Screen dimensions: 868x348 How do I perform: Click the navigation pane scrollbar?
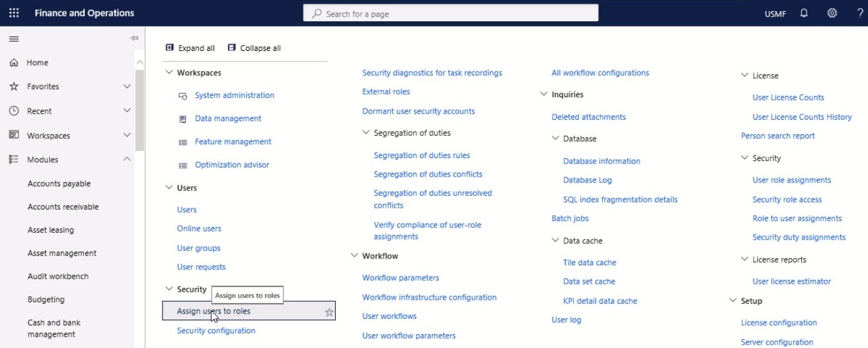(139, 109)
